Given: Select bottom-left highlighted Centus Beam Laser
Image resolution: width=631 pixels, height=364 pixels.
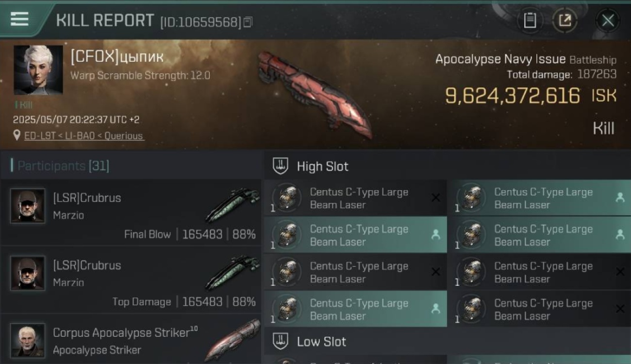Looking at the screenshot, I should pyautogui.click(x=355, y=309).
